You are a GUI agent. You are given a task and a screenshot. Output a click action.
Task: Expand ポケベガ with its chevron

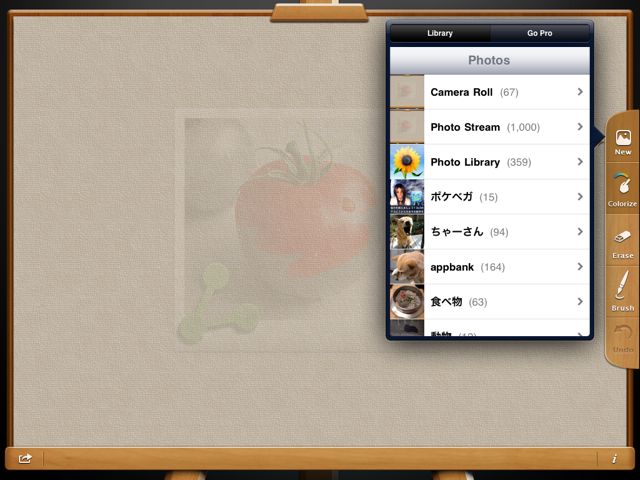[580, 197]
